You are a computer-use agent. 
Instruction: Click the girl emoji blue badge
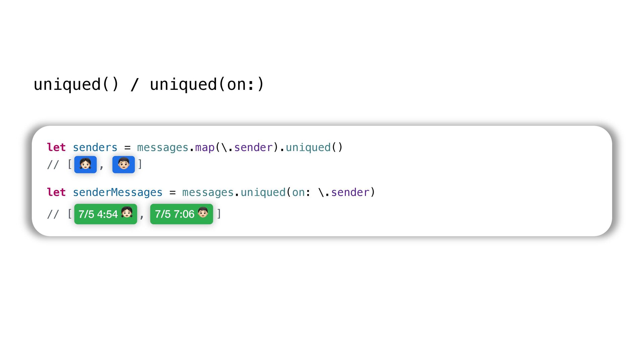click(x=86, y=165)
